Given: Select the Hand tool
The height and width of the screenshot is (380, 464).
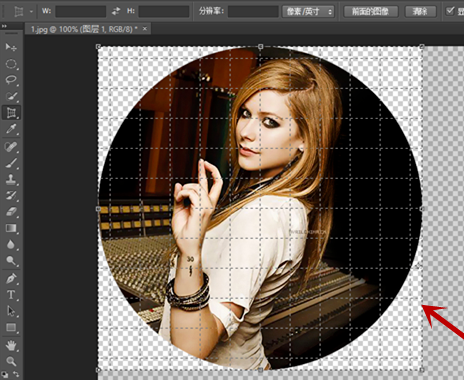Looking at the screenshot, I should (x=11, y=346).
